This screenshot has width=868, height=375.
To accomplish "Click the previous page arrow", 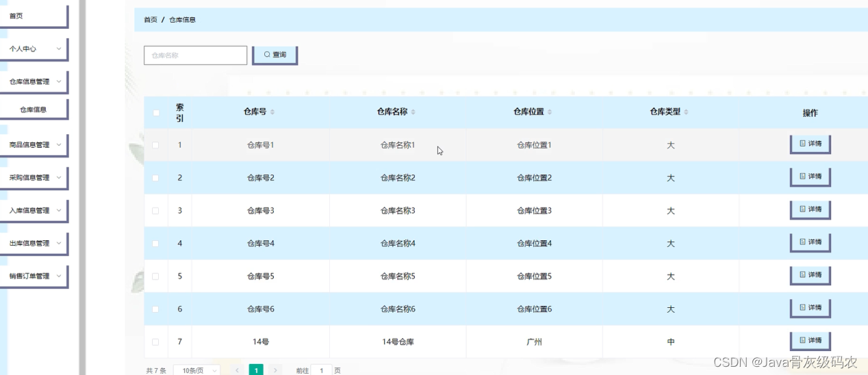I will click(x=237, y=370).
